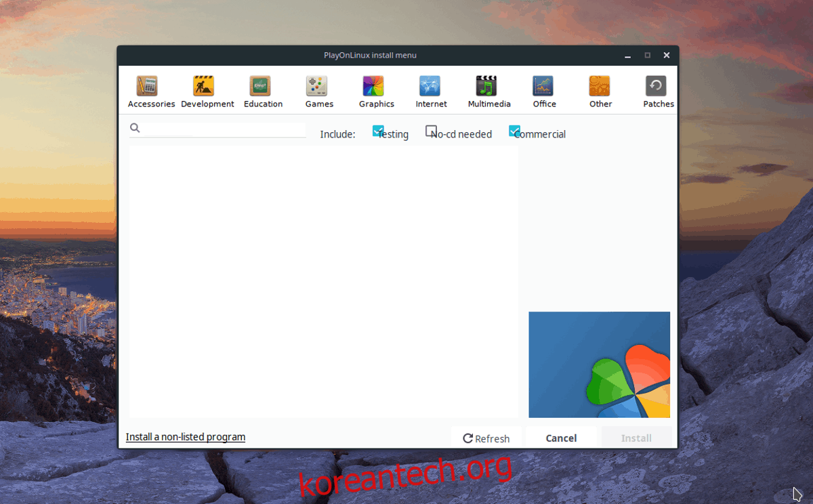The image size is (813, 504).
Task: Click Install a non-listed program link
Action: (186, 437)
